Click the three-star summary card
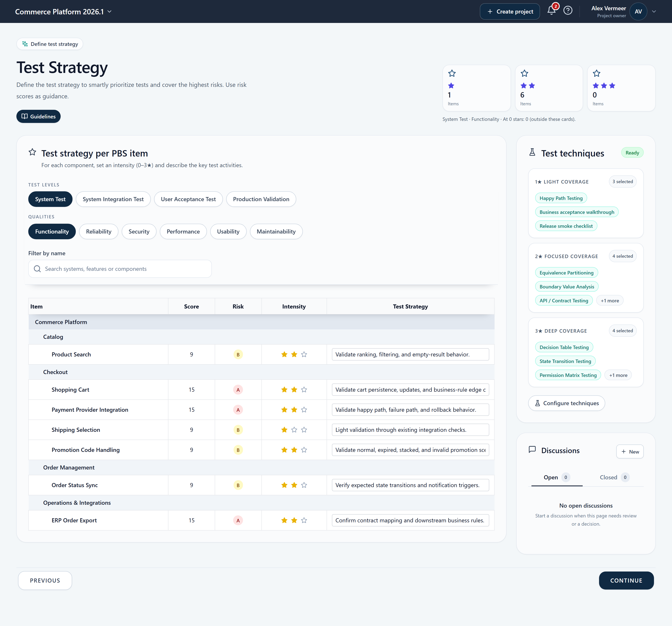Viewport: 672px width, 626px height. (x=621, y=88)
